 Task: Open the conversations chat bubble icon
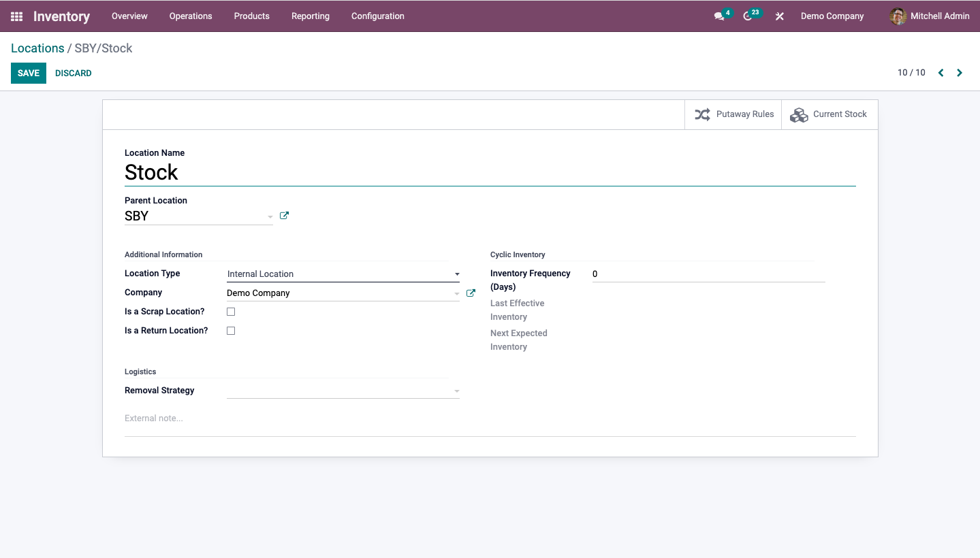(719, 16)
